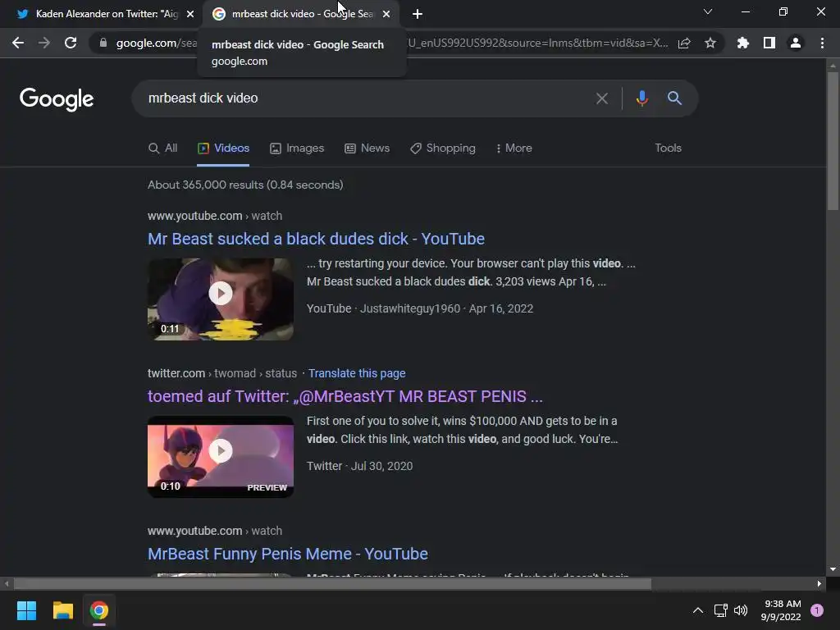Open the Shopping results tab
This screenshot has height=630, width=840.
click(x=443, y=148)
